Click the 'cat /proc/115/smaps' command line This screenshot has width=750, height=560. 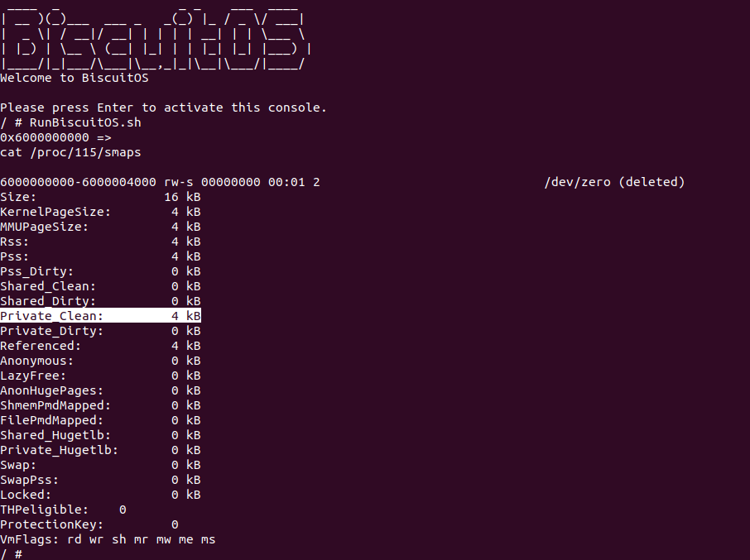[x=70, y=152]
